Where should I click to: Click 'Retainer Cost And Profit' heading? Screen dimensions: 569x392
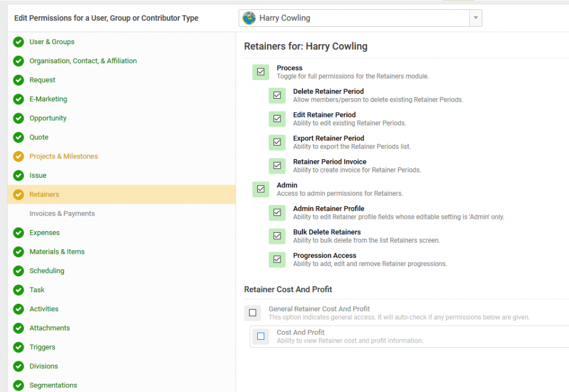pyautogui.click(x=288, y=290)
